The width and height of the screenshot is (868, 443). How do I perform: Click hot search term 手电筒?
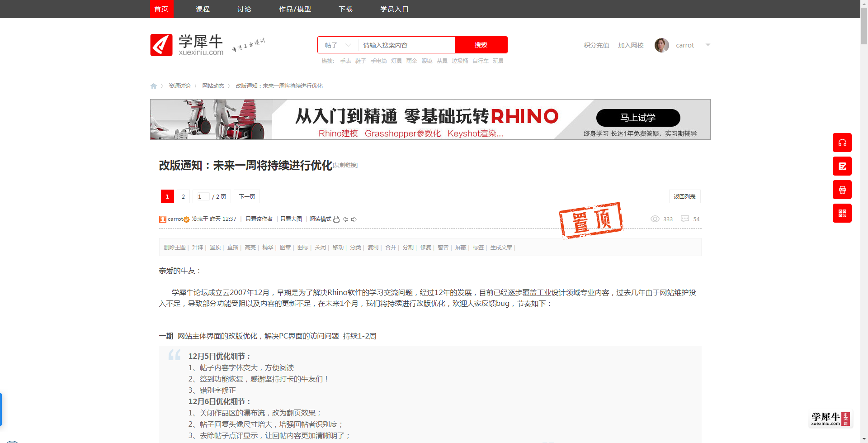[x=379, y=61]
